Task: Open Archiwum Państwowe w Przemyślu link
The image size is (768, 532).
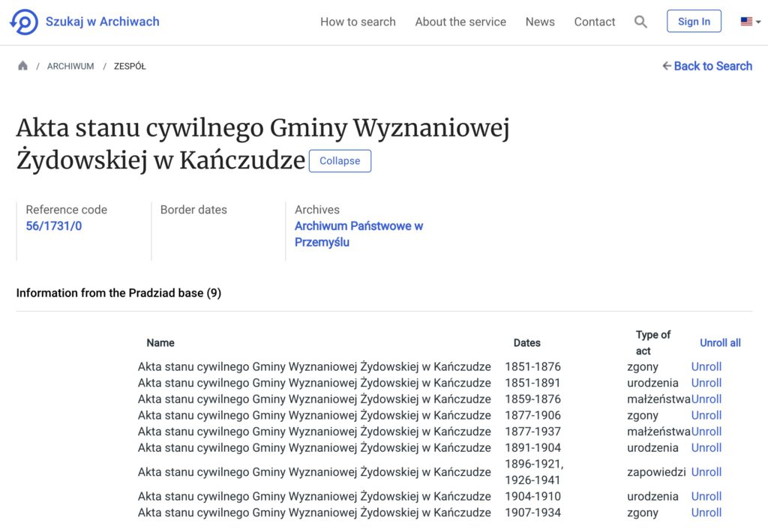Action: (358, 234)
